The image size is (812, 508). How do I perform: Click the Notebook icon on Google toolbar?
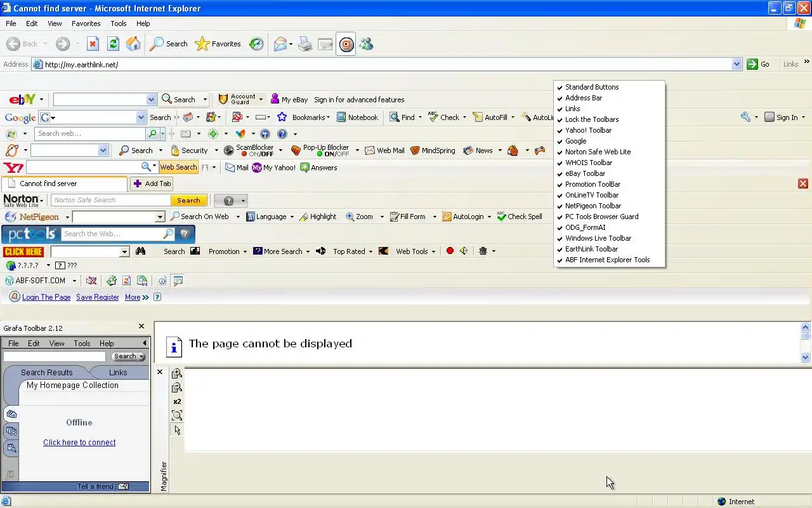[341, 117]
